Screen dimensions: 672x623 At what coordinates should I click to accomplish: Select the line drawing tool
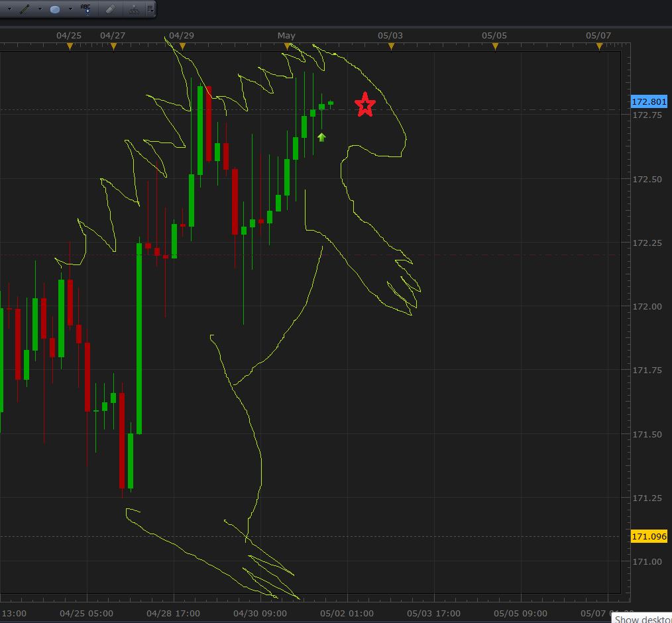(x=25, y=9)
